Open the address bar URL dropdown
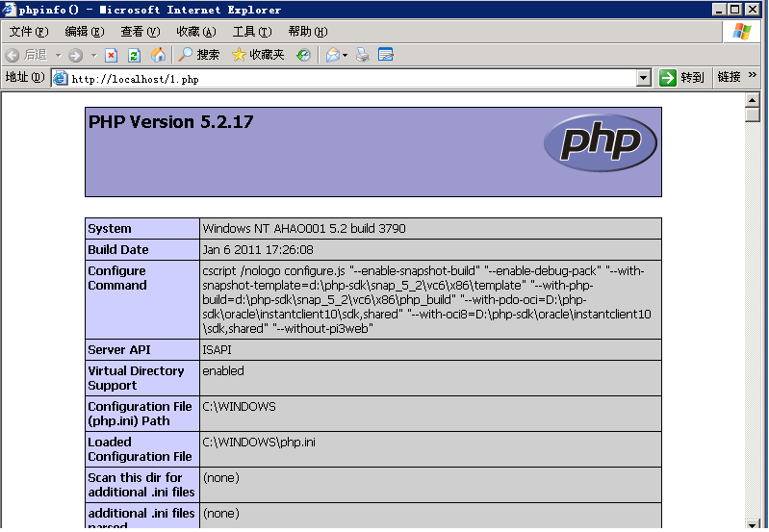This screenshot has height=532, width=769. [x=645, y=78]
